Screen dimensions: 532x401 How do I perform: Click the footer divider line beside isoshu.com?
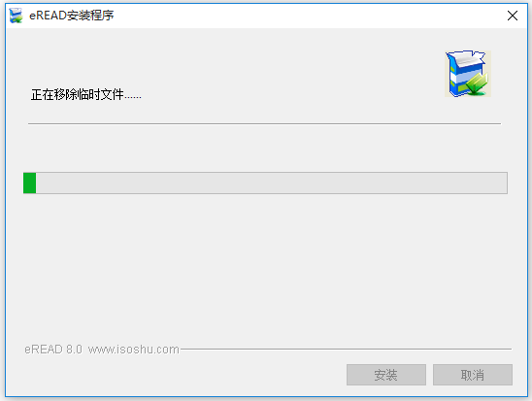pyautogui.click(x=346, y=349)
